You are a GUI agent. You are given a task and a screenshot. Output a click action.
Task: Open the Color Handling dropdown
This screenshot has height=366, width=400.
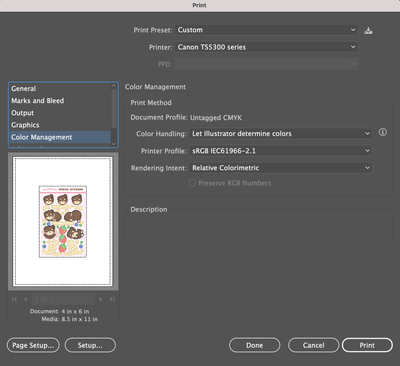(x=280, y=134)
